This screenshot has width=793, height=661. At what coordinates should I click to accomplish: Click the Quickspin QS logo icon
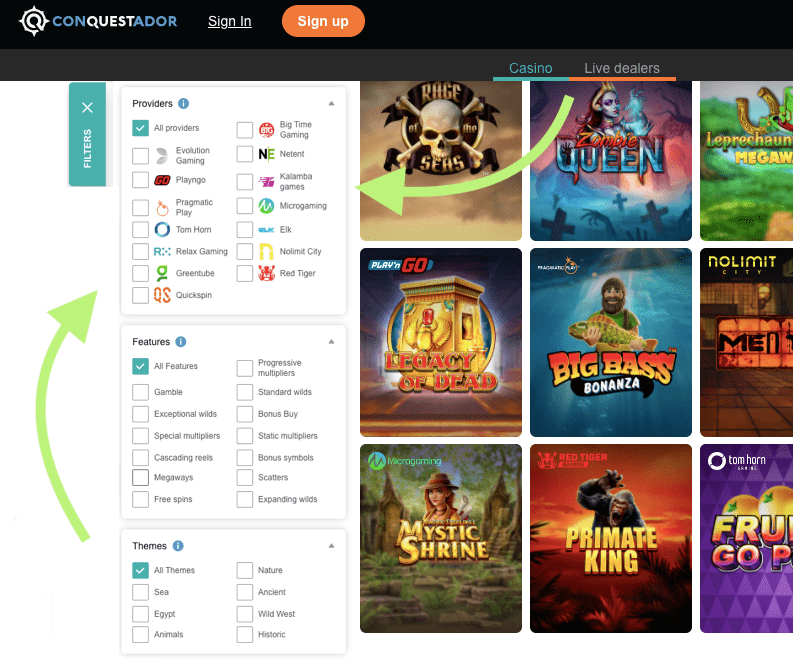pyautogui.click(x=162, y=295)
